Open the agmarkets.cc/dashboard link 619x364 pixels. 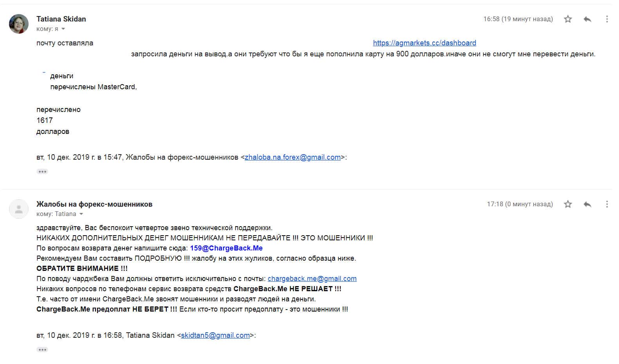click(x=424, y=43)
